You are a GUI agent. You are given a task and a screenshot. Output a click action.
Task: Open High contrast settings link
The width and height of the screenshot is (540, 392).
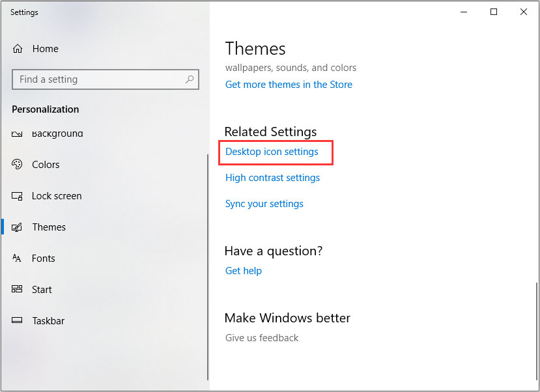tap(272, 178)
